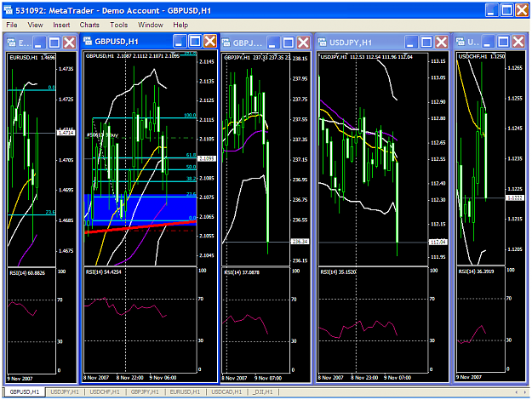Switch to the USDCAD,H1 bottom tab

click(226, 391)
